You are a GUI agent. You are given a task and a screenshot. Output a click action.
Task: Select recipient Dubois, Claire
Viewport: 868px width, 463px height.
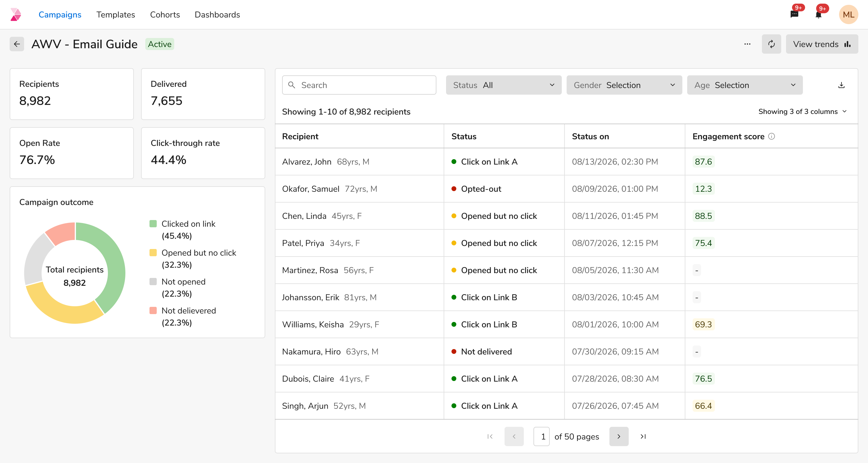click(308, 379)
